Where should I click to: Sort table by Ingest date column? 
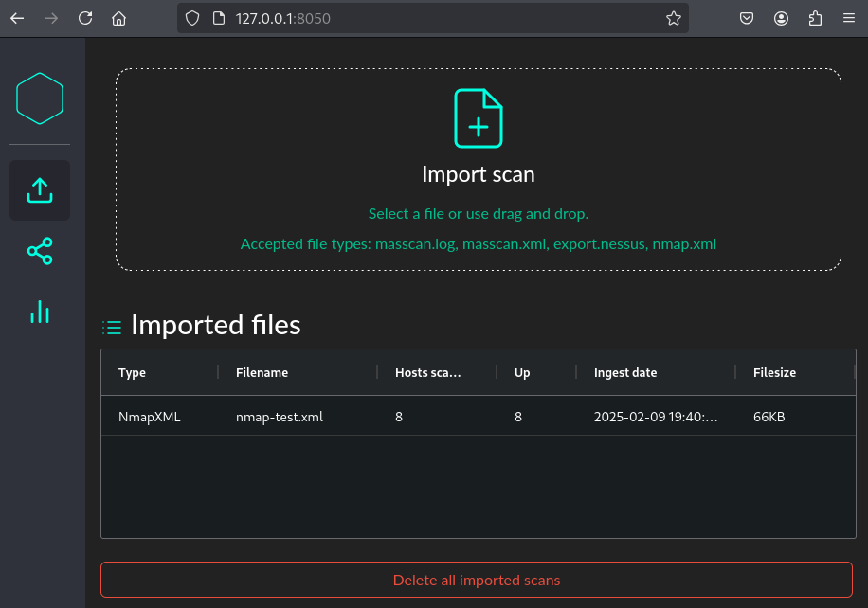(624, 372)
